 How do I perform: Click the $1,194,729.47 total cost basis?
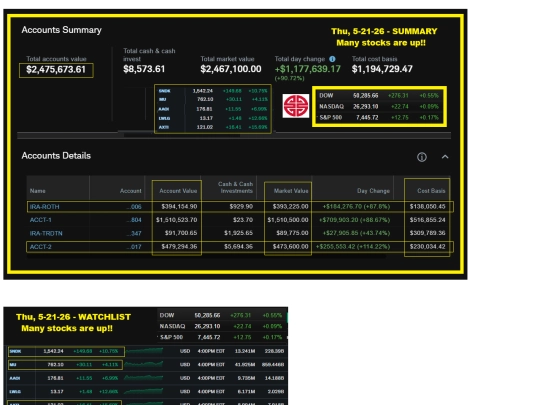coord(382,69)
